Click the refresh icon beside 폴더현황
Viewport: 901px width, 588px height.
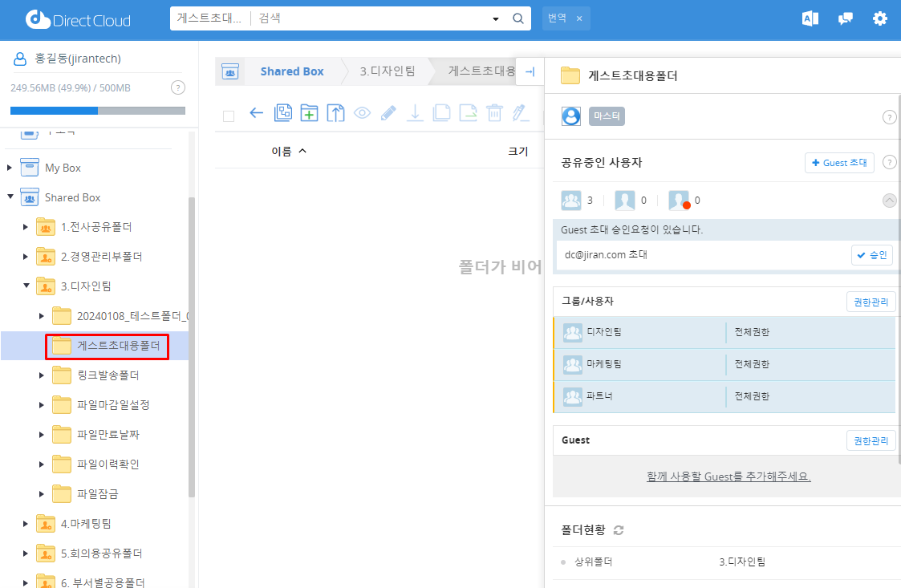click(619, 530)
